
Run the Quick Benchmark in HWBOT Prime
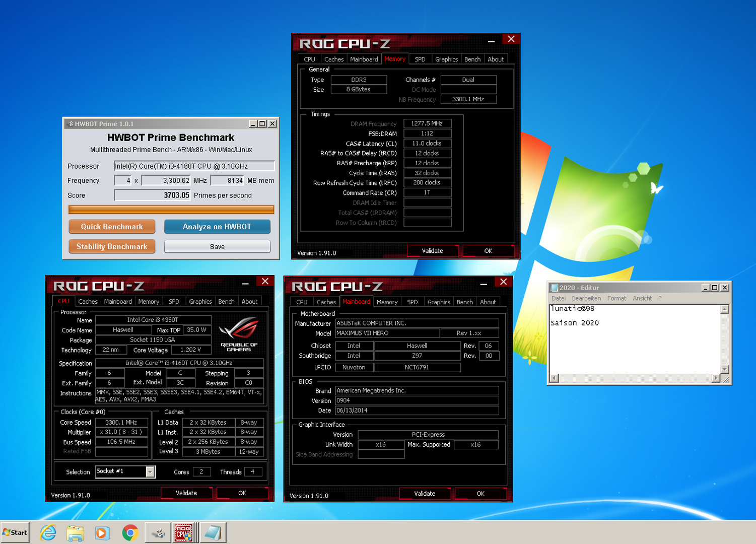[x=112, y=227]
